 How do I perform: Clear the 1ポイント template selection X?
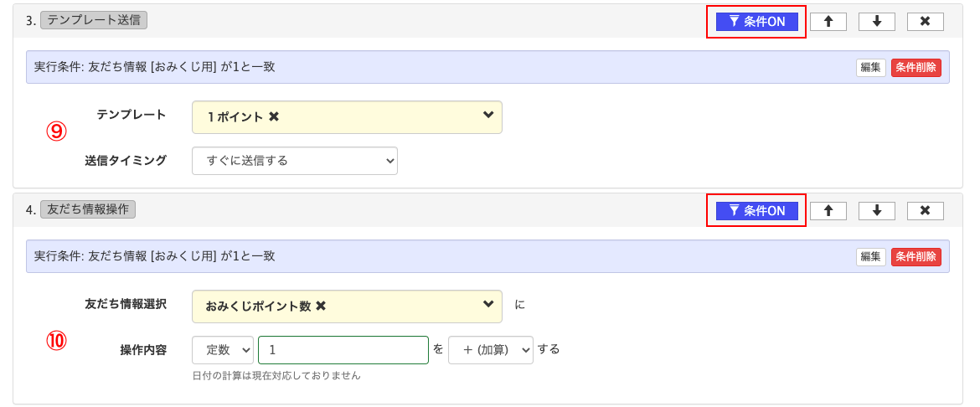click(x=273, y=117)
